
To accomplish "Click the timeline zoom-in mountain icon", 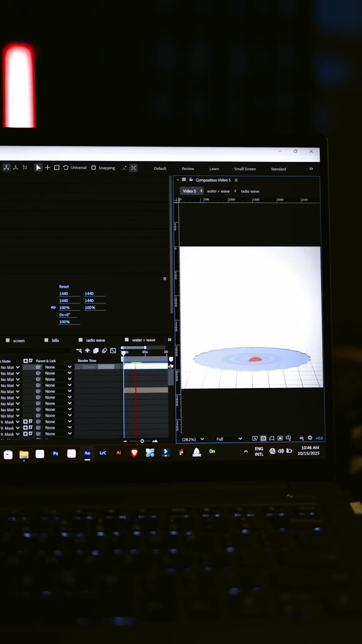I will (155, 441).
